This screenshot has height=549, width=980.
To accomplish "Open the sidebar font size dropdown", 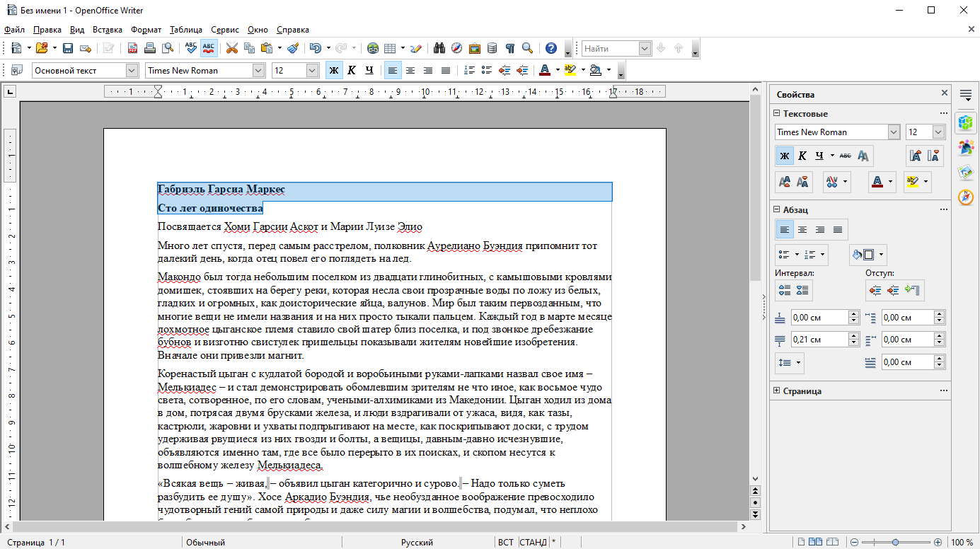I will (x=938, y=132).
